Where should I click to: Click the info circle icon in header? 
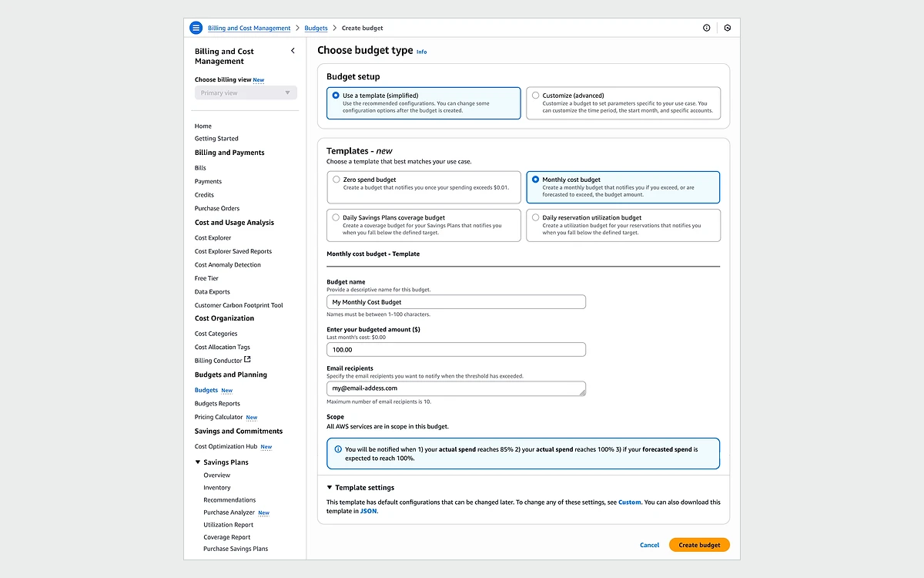tap(706, 28)
